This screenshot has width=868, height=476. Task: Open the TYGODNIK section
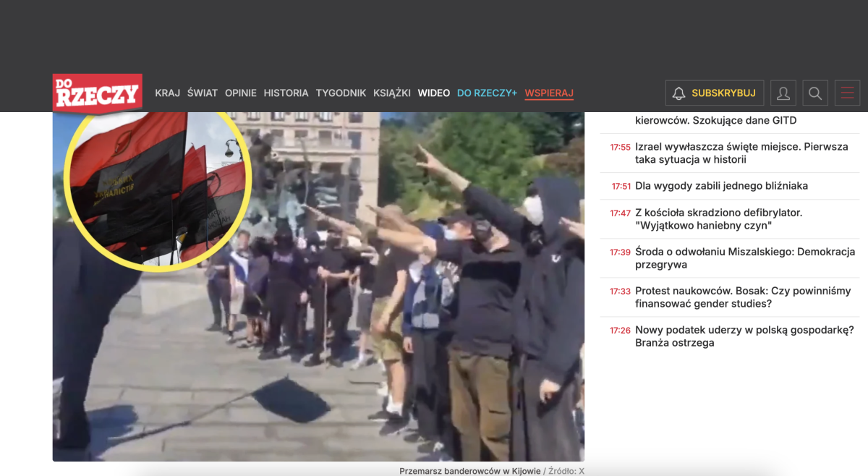pos(341,93)
